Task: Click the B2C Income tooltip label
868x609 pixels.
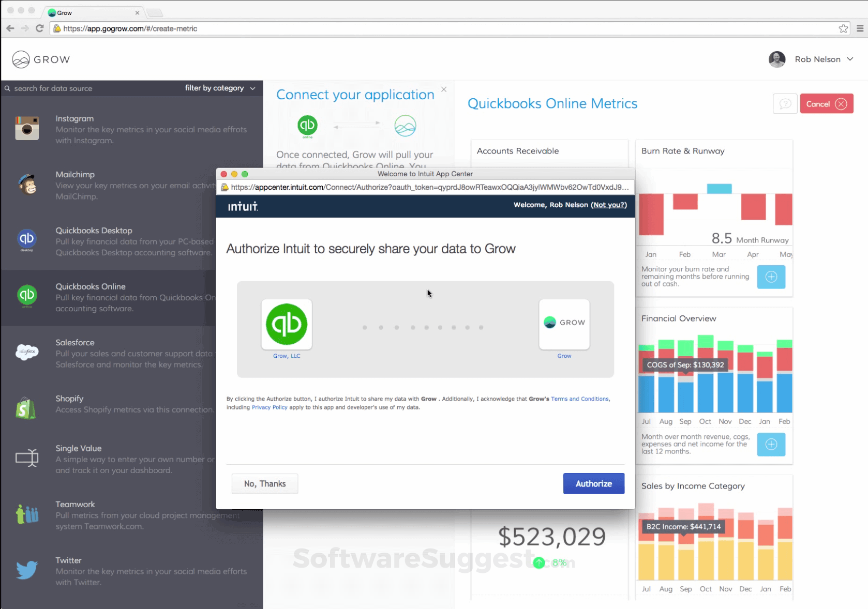Action: tap(684, 527)
